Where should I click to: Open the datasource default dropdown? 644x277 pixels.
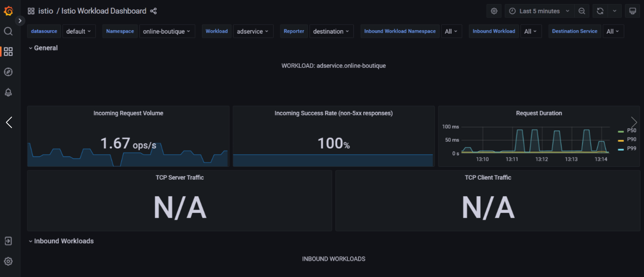[x=79, y=31]
